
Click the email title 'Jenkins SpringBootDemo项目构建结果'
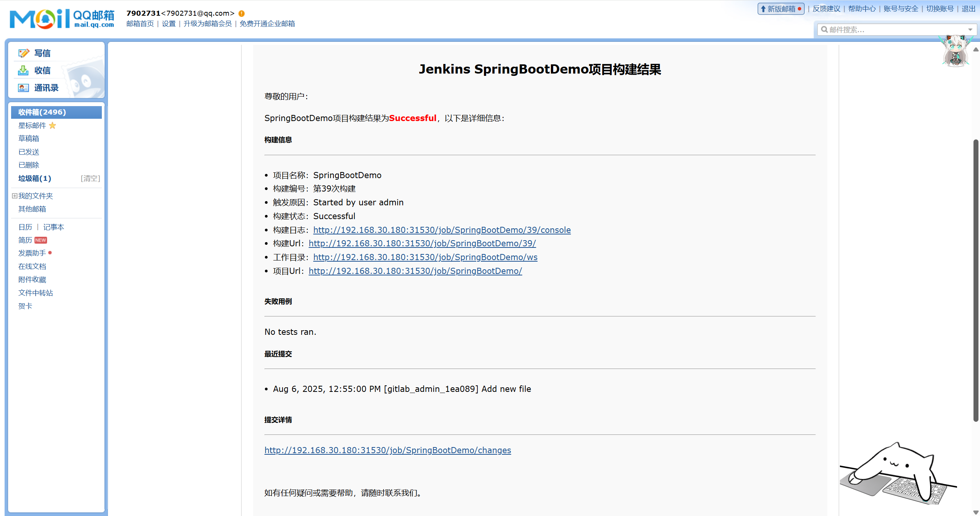tap(540, 69)
